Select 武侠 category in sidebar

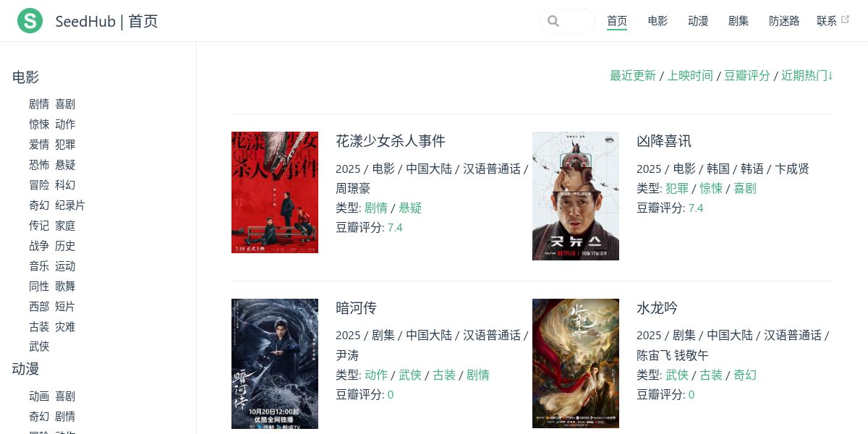tap(39, 347)
